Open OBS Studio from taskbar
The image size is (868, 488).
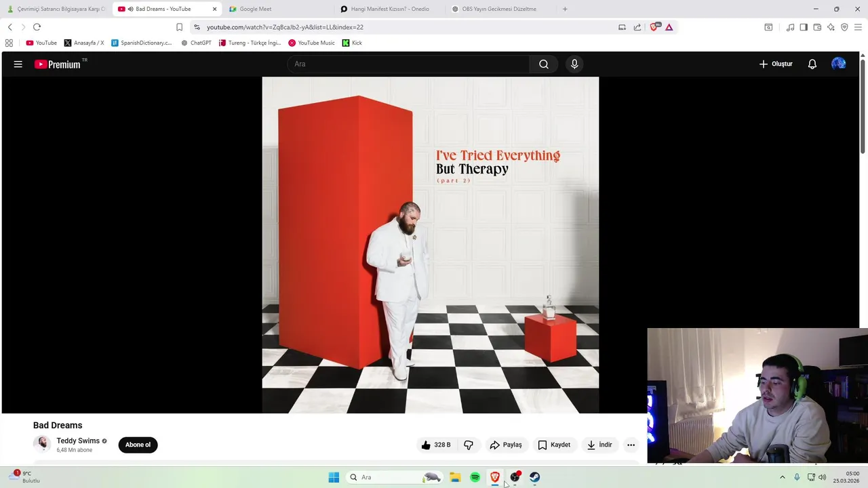(515, 477)
